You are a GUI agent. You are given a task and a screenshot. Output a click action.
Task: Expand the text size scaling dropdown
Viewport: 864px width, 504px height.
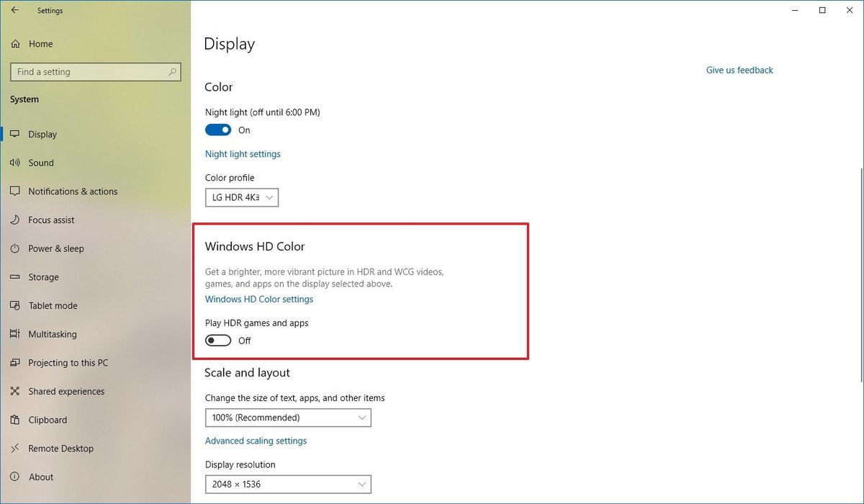click(288, 418)
